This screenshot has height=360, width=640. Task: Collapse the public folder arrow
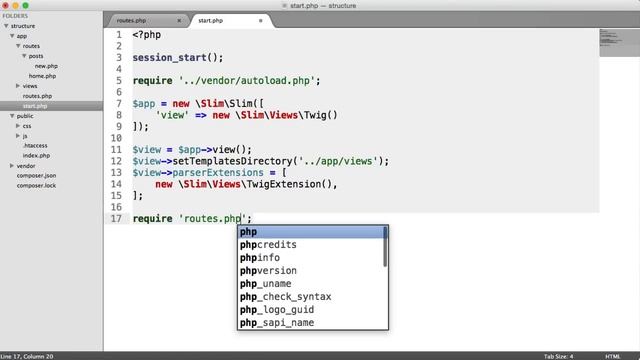(12, 116)
